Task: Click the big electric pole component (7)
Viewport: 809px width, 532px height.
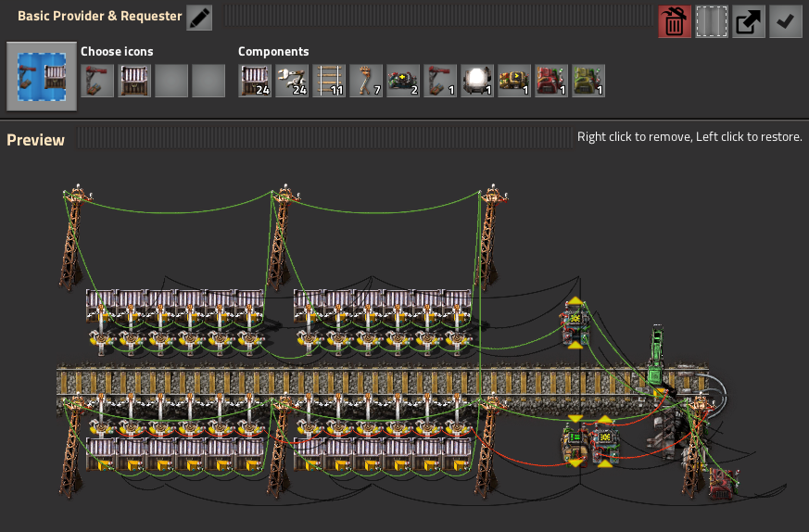Action: 366,81
